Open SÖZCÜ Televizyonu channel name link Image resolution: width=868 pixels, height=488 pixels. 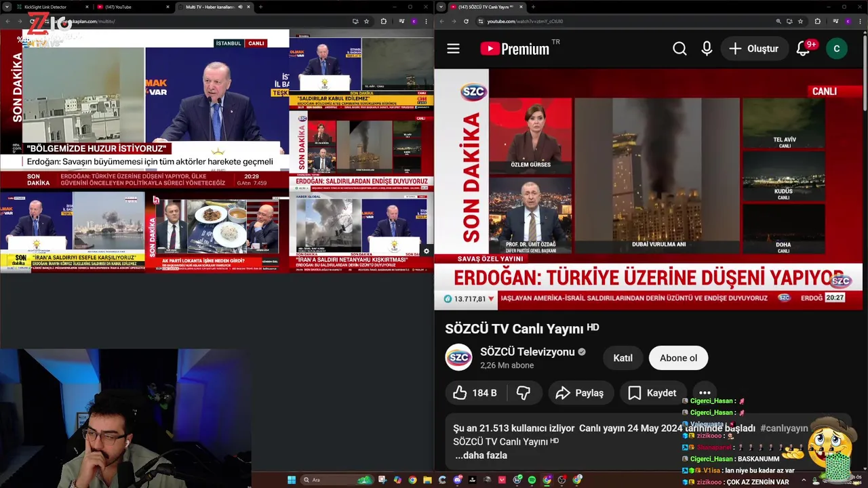(528, 352)
